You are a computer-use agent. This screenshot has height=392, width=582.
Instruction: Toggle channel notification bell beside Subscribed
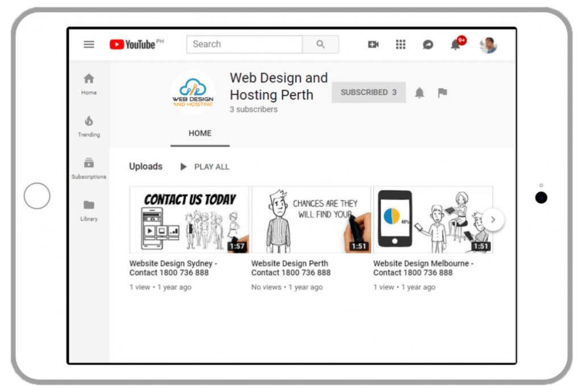coord(419,93)
